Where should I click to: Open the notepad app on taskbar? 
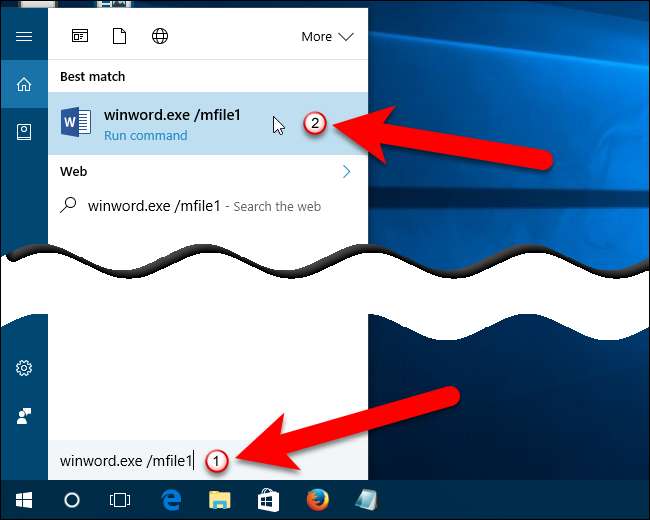click(x=366, y=500)
